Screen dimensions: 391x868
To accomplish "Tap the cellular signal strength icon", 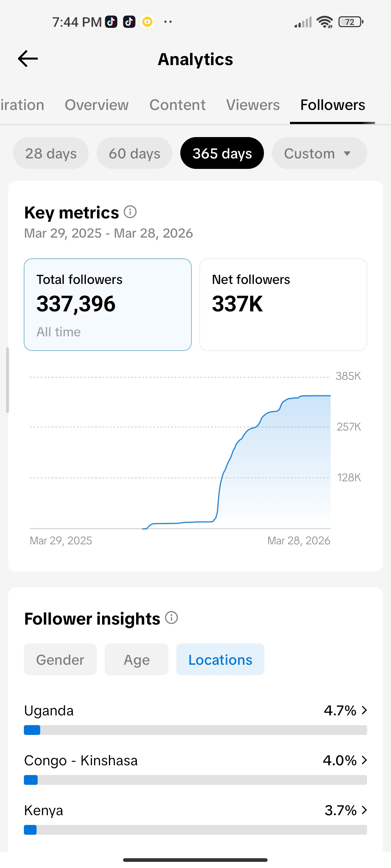I will (303, 22).
